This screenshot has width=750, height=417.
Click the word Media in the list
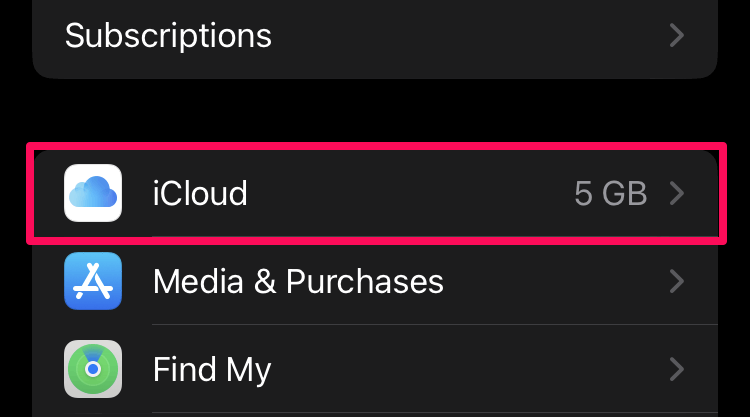coord(199,281)
